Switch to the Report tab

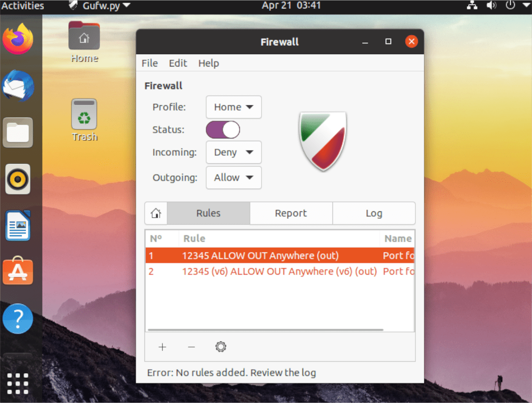[x=291, y=213]
